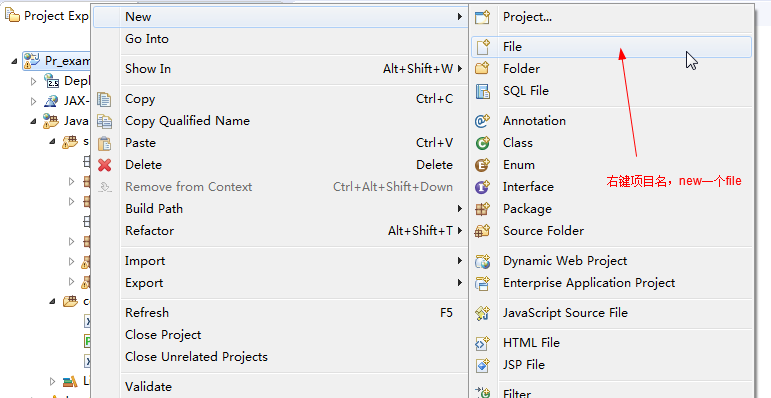Click the New Project wizard icon

click(482, 17)
